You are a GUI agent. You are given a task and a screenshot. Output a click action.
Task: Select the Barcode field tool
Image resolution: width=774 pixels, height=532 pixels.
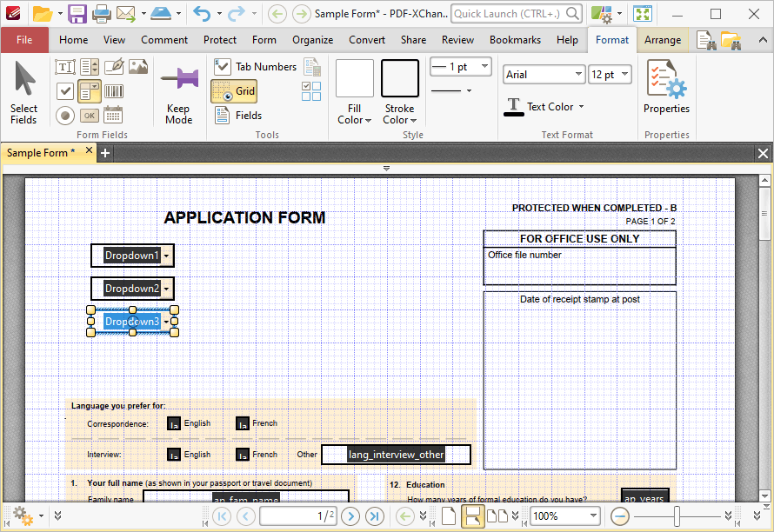click(x=113, y=90)
